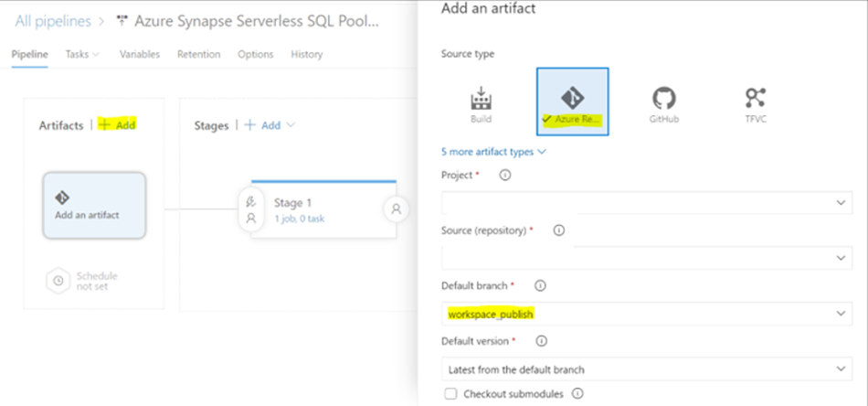Enable the Checkout submodules checkbox
Image resolution: width=868 pixels, height=406 pixels.
point(450,394)
